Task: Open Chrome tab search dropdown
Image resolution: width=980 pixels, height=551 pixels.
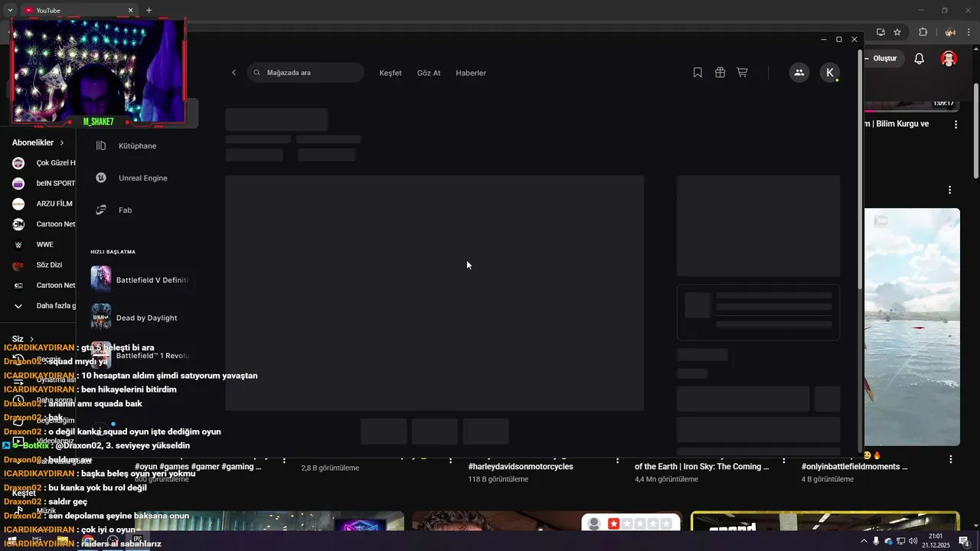Action: (10, 11)
